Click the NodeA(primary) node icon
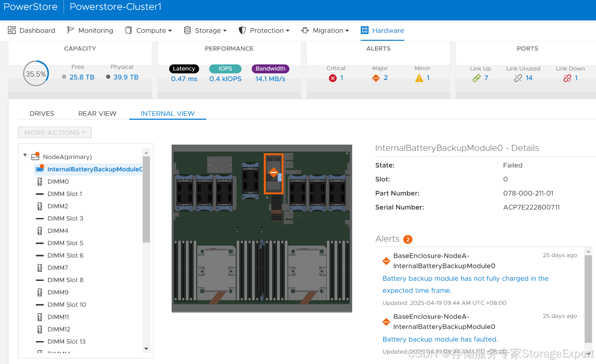 35,157
